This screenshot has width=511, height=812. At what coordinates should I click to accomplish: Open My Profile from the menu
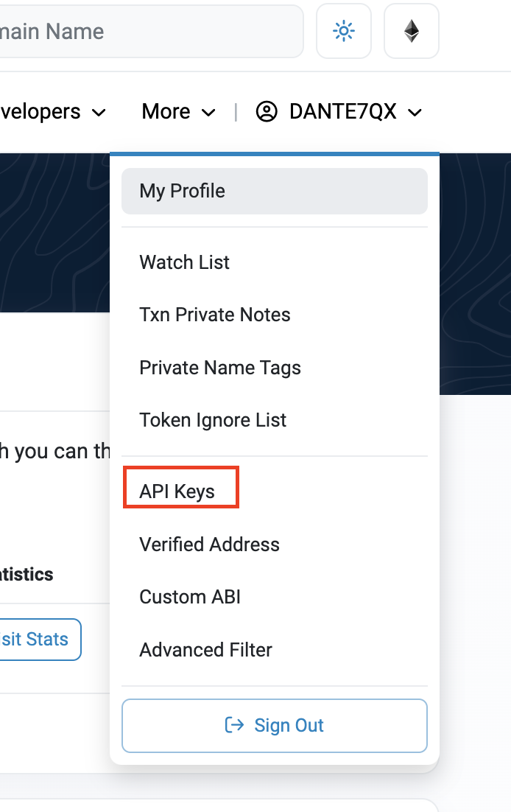[x=182, y=191]
